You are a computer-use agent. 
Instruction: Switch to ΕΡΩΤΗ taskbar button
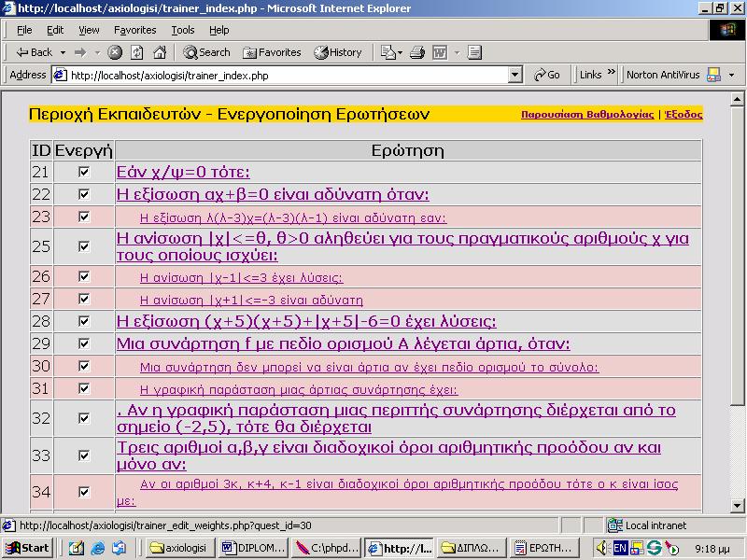tap(544, 548)
